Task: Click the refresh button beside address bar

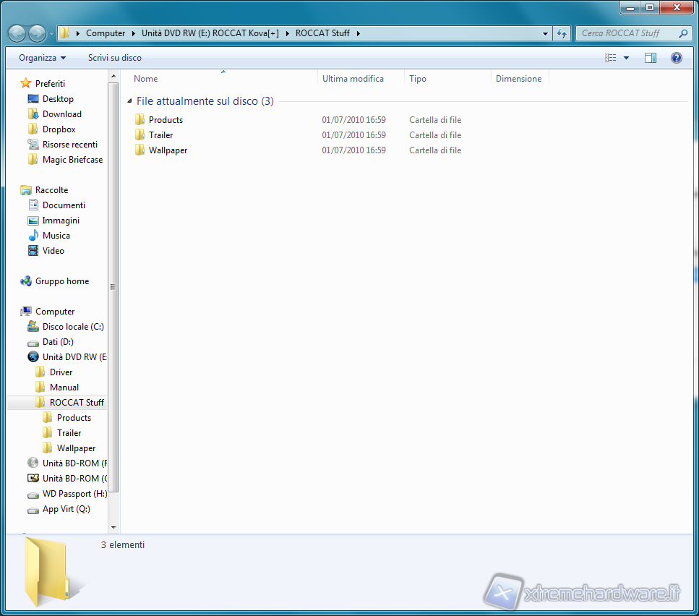Action: [x=562, y=33]
